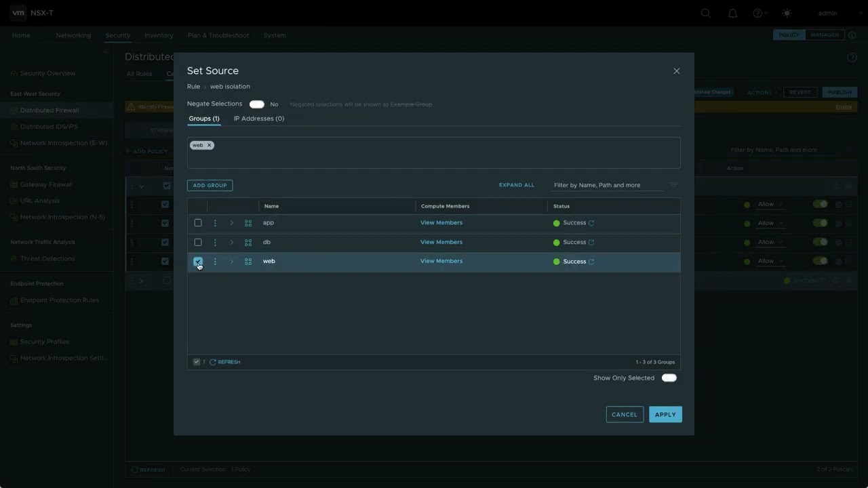Uncheck the web group checkbox

tap(198, 261)
